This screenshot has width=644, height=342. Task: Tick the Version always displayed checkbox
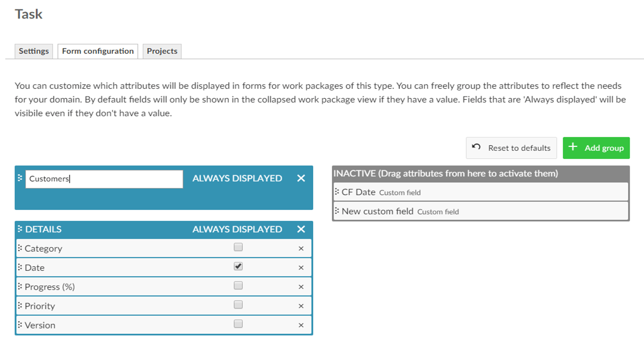coord(238,324)
